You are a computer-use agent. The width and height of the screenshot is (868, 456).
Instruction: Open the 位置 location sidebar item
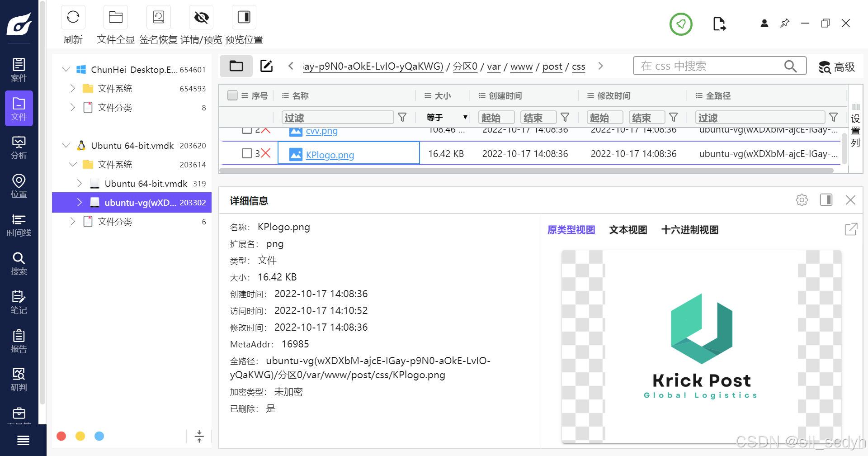(x=19, y=186)
